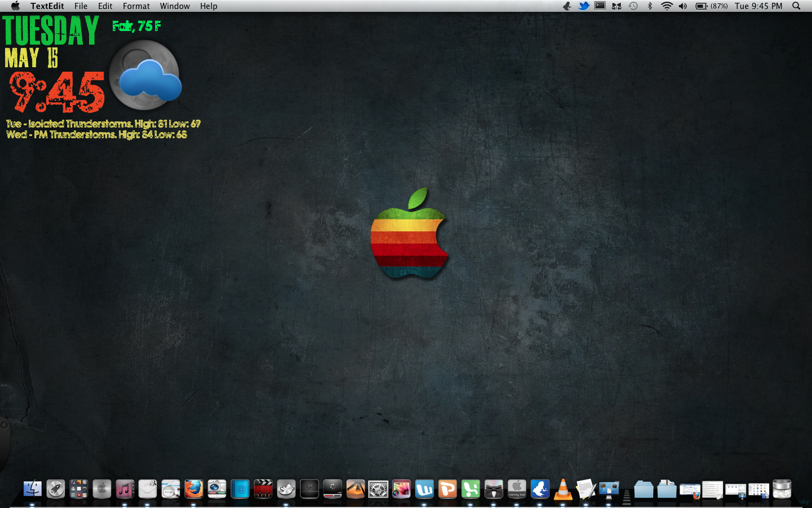Open the Window menu
Viewport: 812px width, 508px height.
[x=175, y=6]
